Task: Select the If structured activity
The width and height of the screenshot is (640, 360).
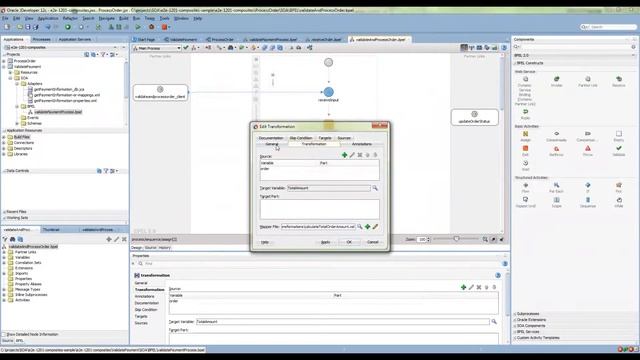Action: pyautogui.click(x=588, y=188)
